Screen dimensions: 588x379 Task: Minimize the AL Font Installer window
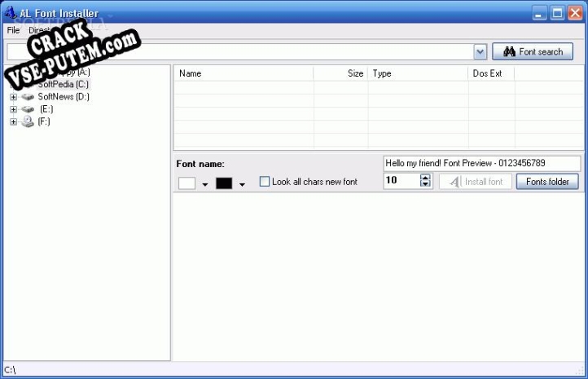(x=539, y=13)
